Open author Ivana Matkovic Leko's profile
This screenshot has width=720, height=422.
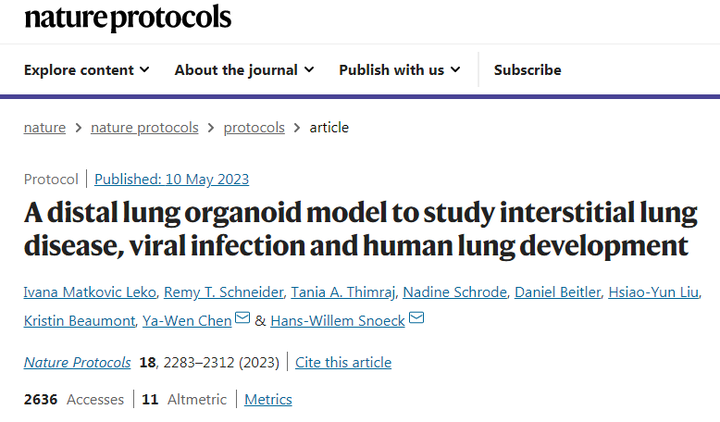88,292
